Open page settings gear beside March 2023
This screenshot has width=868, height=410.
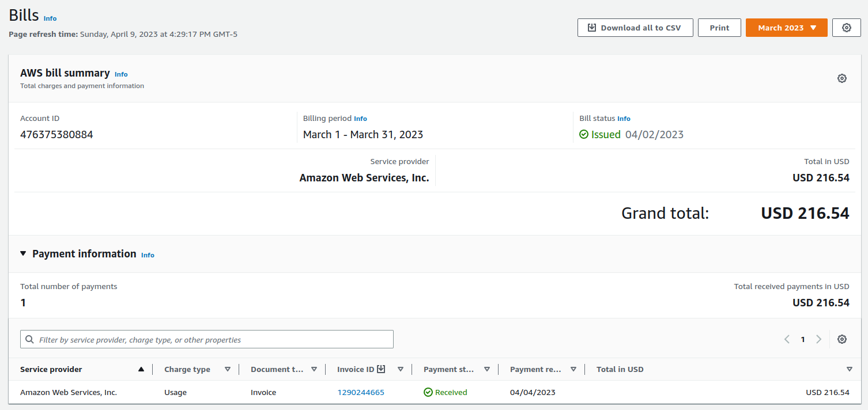point(846,28)
